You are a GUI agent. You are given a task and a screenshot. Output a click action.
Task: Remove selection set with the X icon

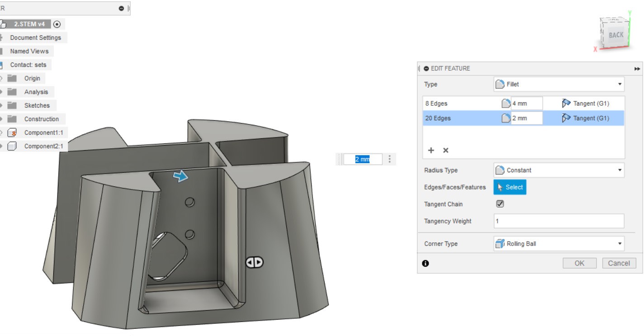click(445, 150)
